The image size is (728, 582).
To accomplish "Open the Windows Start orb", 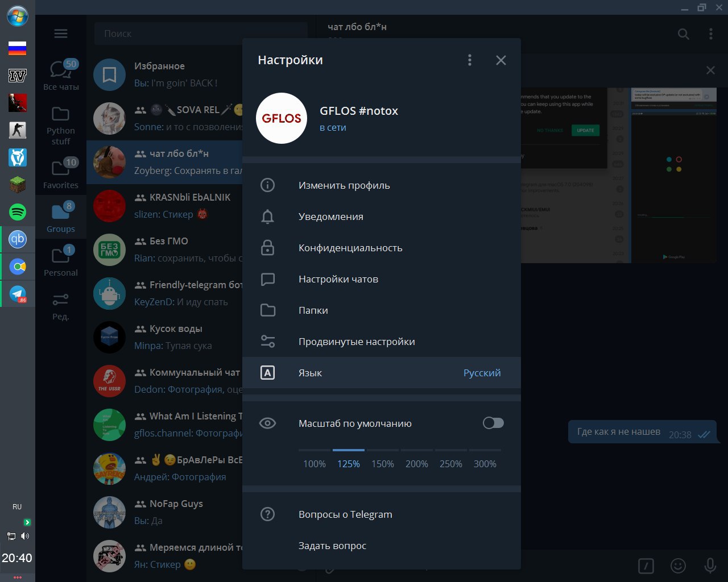I will tap(18, 16).
